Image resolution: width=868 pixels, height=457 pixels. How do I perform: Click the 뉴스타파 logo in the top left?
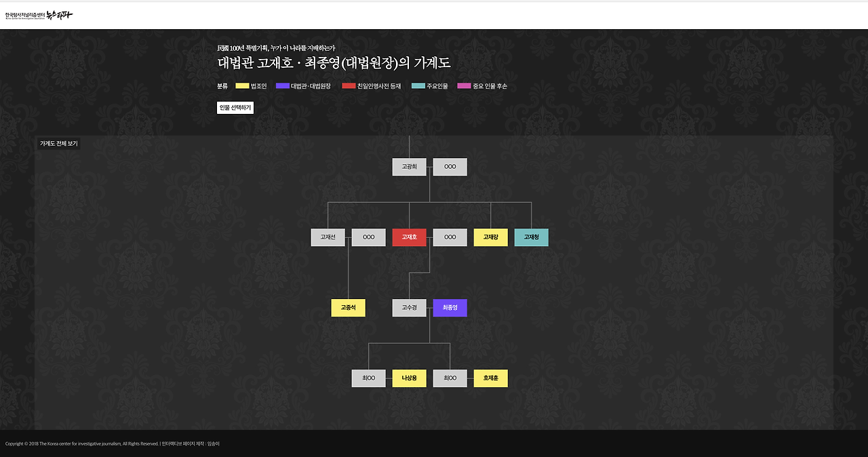(39, 14)
